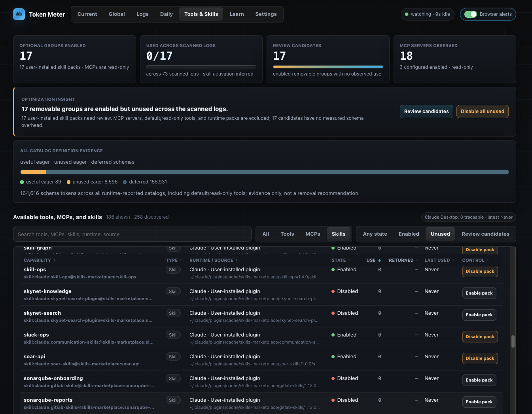Open the Settings tab

(266, 14)
